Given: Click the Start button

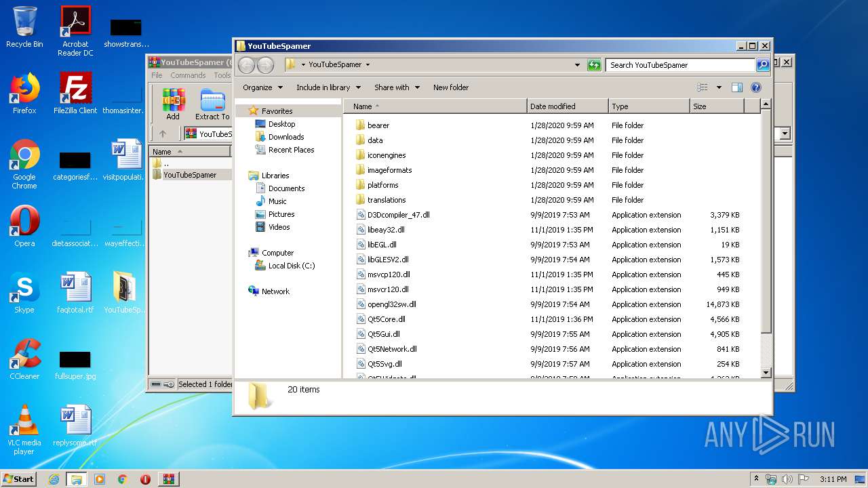Looking at the screenshot, I should 19,479.
